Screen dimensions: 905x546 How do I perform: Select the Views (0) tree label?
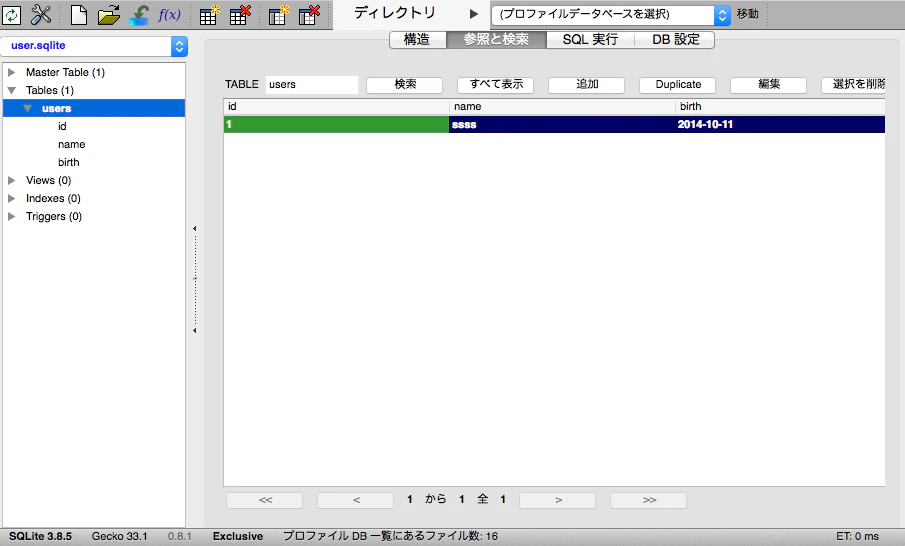click(x=48, y=180)
